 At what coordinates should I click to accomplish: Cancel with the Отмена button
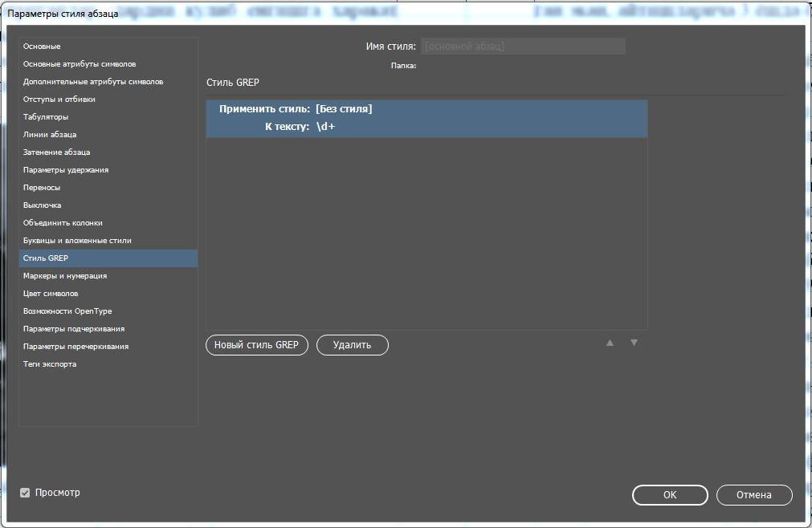click(754, 495)
